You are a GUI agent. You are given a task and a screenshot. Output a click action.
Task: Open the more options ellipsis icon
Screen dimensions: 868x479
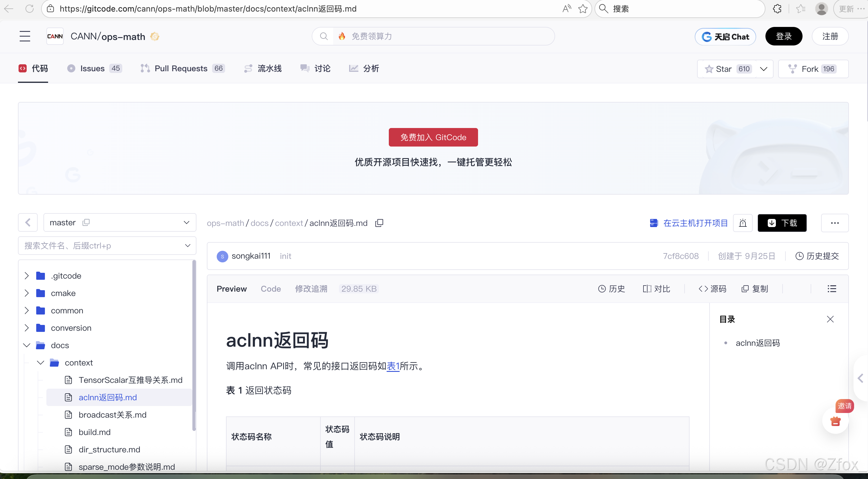click(x=835, y=223)
